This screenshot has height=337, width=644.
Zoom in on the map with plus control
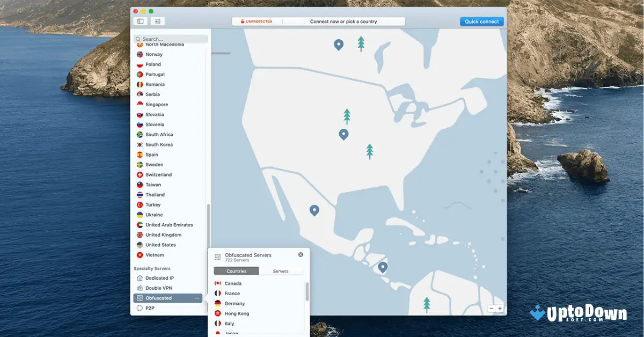(x=500, y=308)
